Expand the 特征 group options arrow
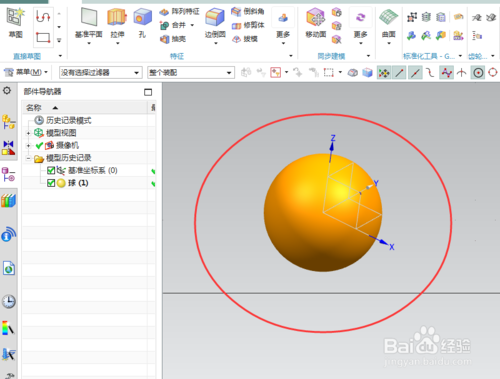The height and width of the screenshot is (379, 500). point(291,56)
